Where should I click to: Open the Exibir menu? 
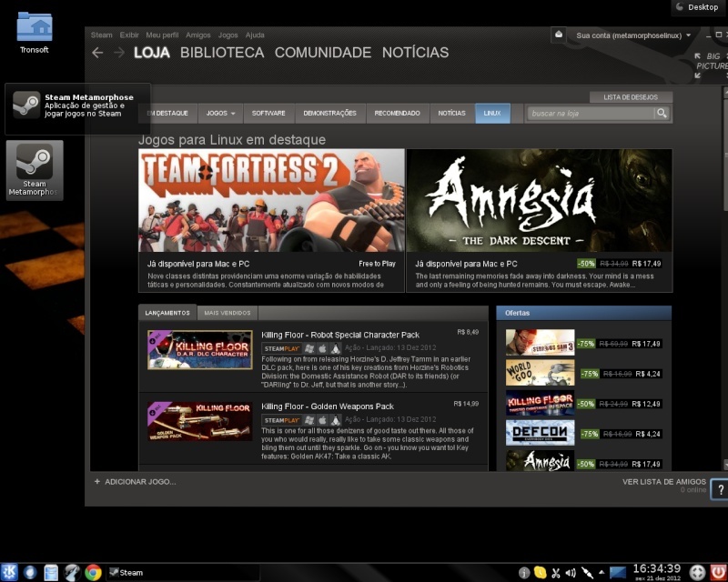click(129, 35)
